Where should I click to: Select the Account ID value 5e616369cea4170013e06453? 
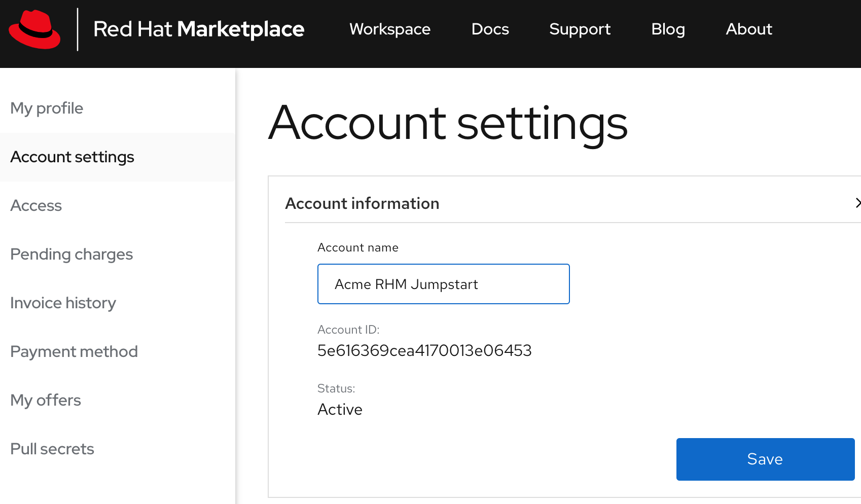[424, 350]
